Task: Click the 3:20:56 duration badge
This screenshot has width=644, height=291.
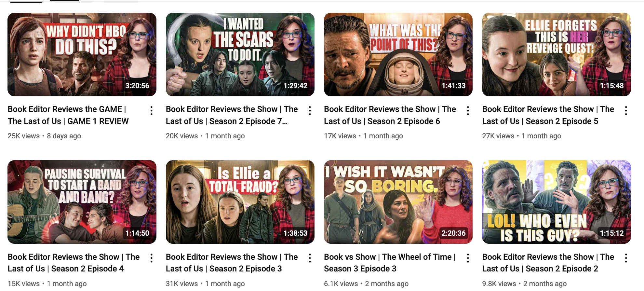Action: (137, 86)
